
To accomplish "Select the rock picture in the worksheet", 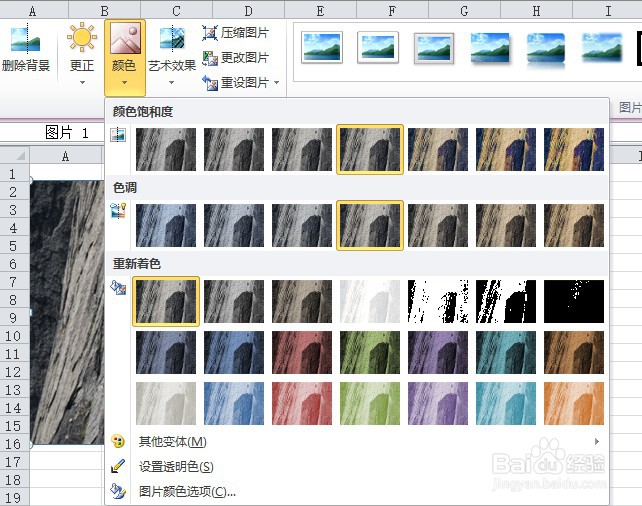I will coord(67,312).
